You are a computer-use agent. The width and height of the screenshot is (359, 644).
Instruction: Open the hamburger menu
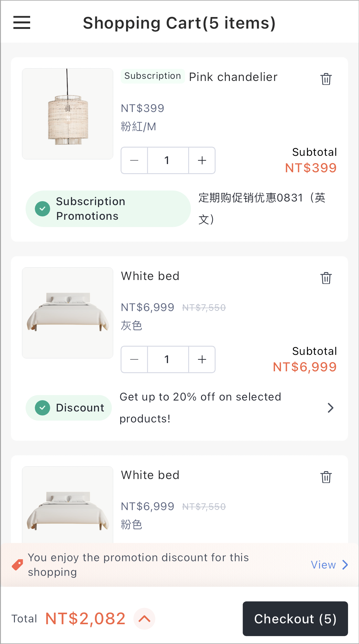(22, 23)
